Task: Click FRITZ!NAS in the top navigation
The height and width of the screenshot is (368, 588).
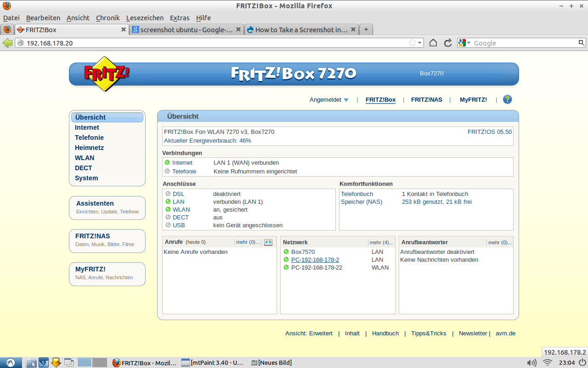Action: pos(427,100)
